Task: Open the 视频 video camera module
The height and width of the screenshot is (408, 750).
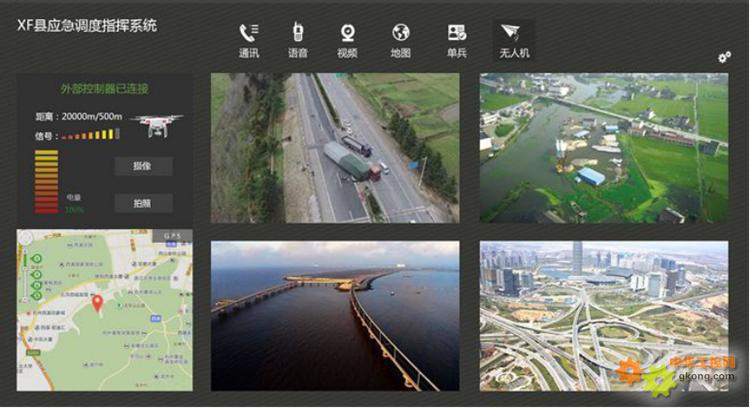Action: point(347,39)
